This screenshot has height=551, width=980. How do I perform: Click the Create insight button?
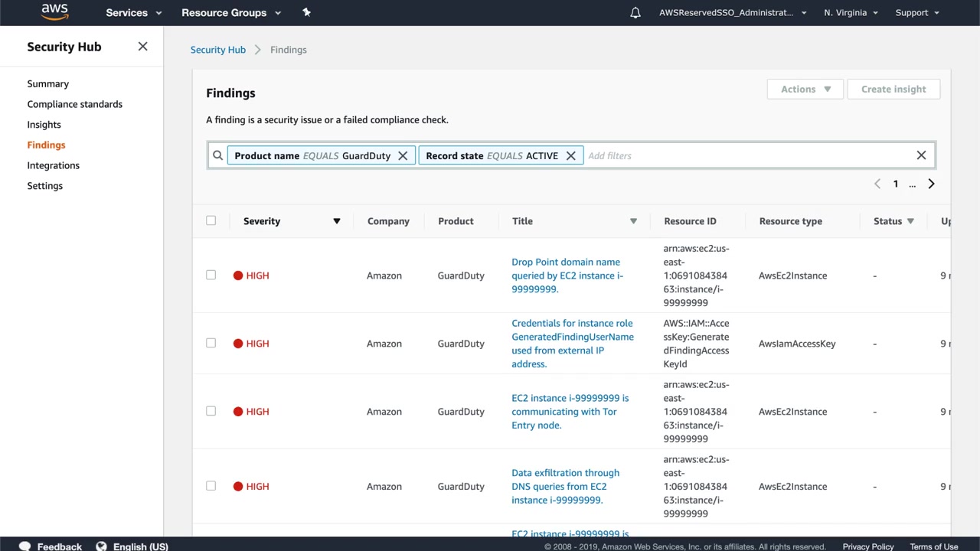click(893, 89)
